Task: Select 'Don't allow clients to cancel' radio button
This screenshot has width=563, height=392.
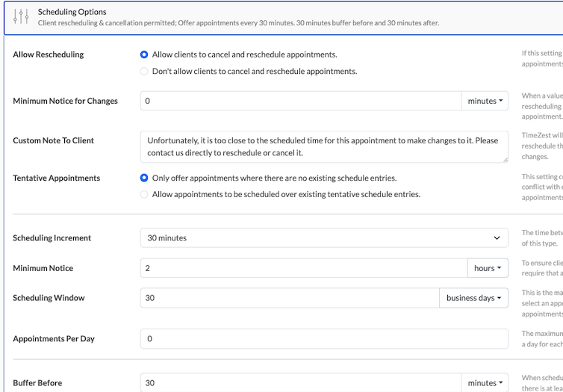Action: (144, 72)
